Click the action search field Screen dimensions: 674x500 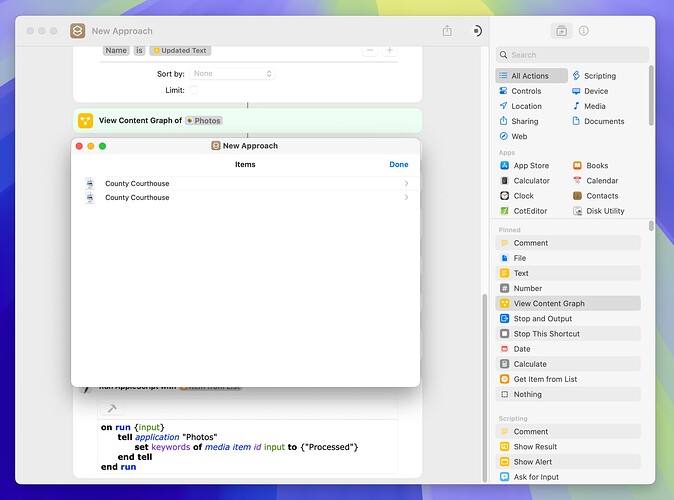pos(572,55)
